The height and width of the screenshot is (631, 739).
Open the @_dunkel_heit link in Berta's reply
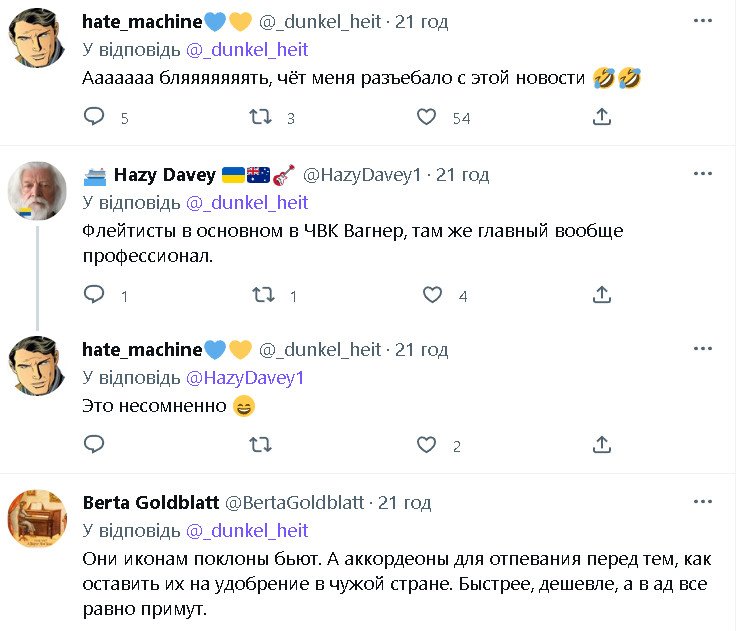pos(248,530)
